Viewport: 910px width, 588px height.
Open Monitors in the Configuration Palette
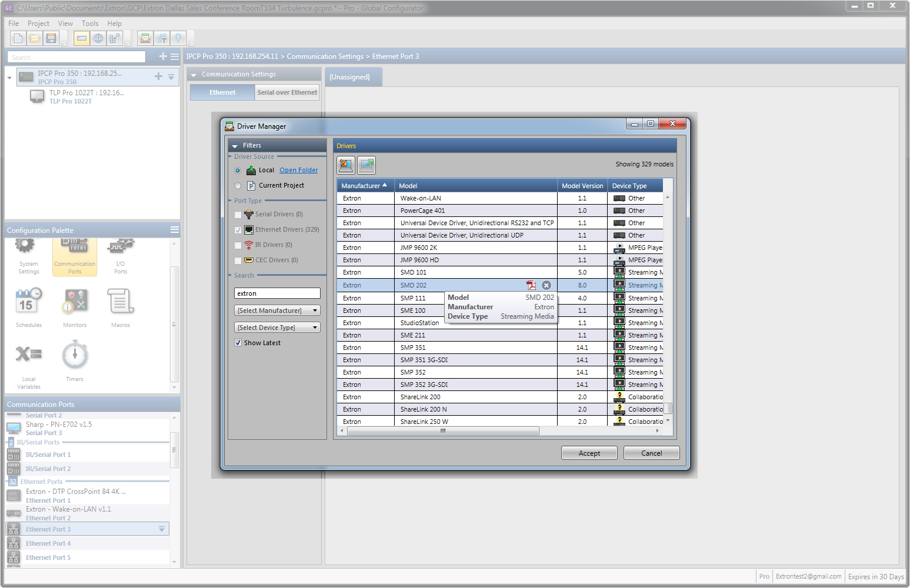(x=75, y=308)
